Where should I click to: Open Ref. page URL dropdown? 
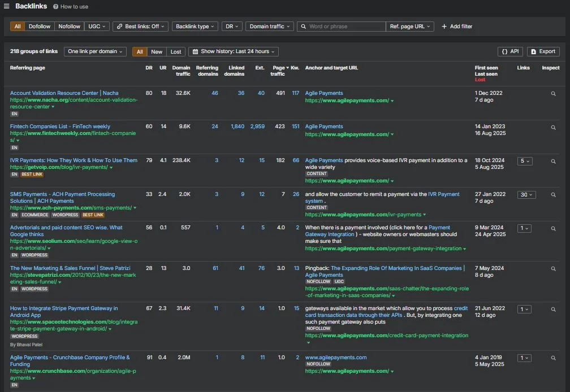tap(409, 27)
